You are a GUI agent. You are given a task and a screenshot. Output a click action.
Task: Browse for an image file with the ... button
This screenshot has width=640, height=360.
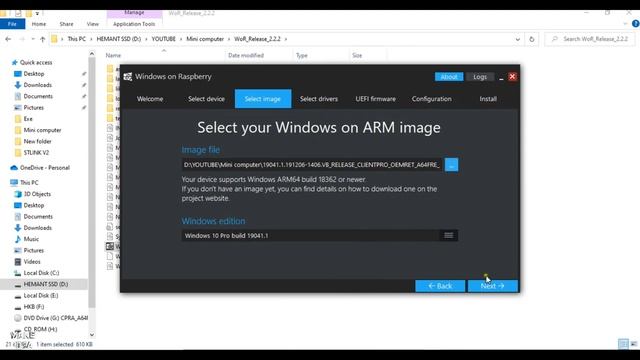coord(451,165)
